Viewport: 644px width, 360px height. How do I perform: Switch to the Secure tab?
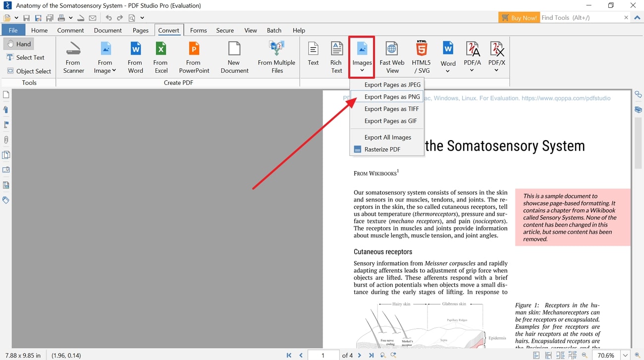(225, 30)
